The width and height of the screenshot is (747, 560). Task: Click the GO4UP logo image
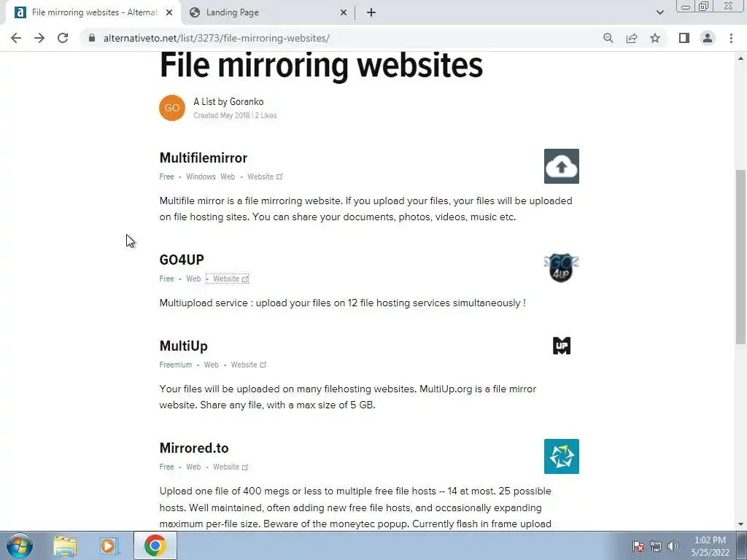coord(561,268)
